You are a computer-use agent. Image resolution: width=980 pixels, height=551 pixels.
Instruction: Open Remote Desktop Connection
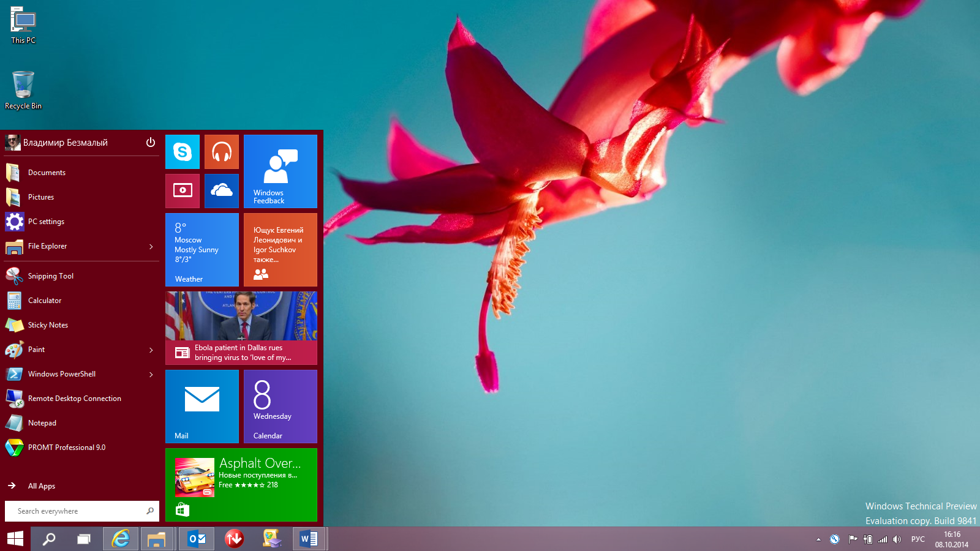click(82, 399)
